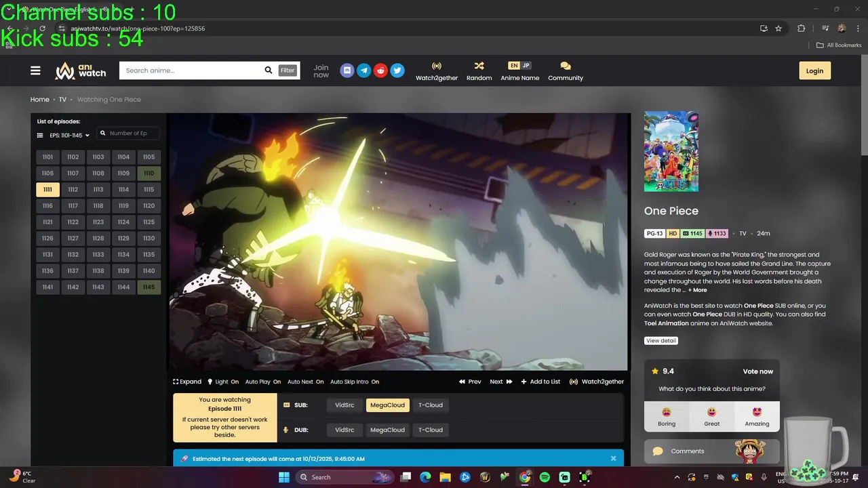Open the Comments section
Image resolution: width=868 pixels, height=488 pixels.
point(712,451)
